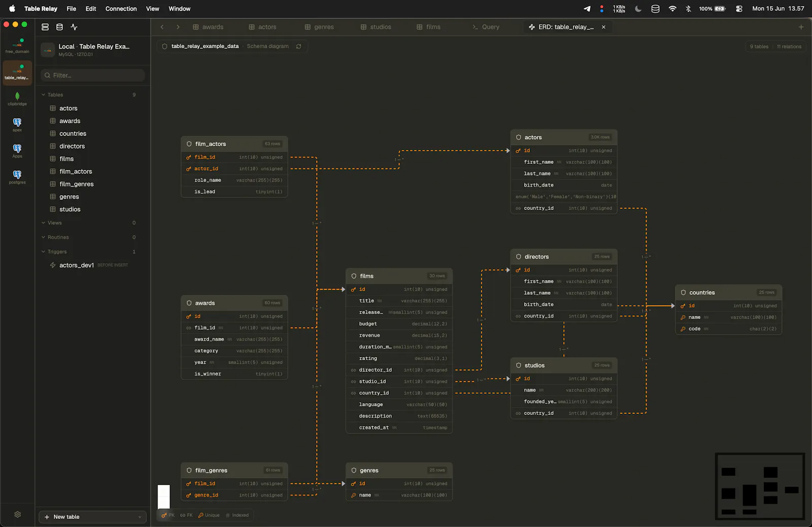Open the Apple menu

click(12, 9)
